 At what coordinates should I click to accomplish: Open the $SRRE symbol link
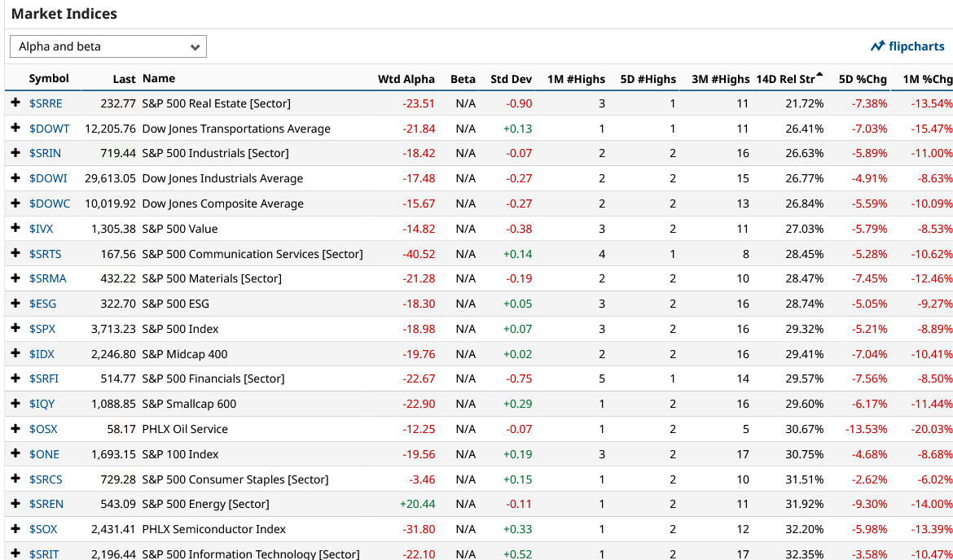click(x=46, y=103)
